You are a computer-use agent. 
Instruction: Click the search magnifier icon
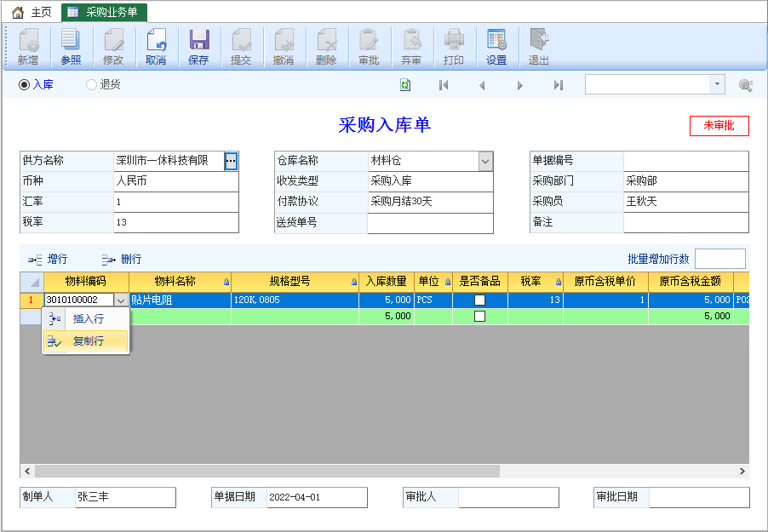[x=746, y=85]
